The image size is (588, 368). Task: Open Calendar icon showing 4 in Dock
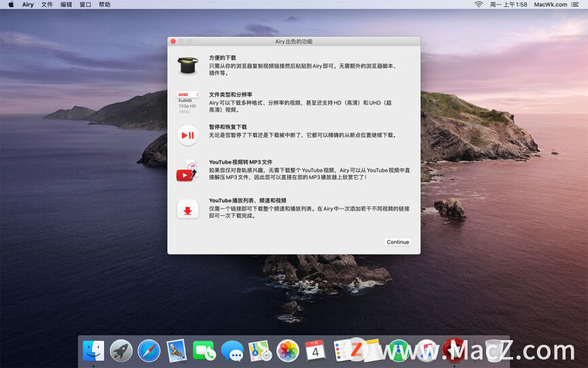pyautogui.click(x=315, y=351)
